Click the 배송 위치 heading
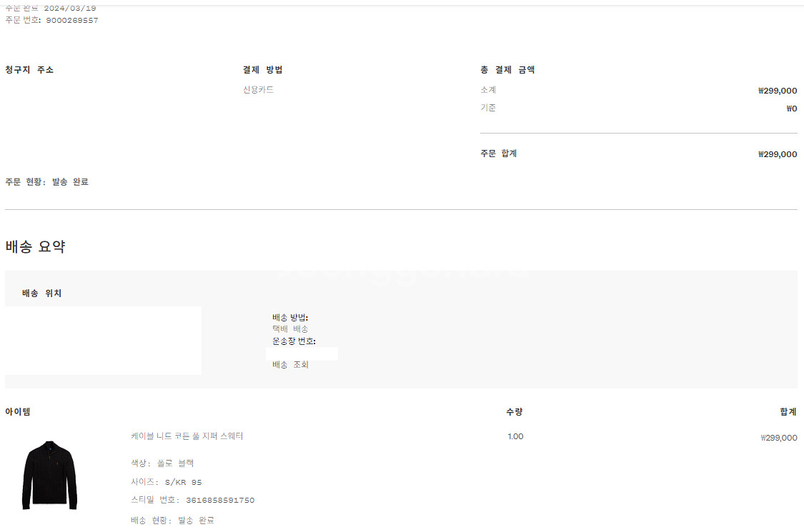 pos(42,293)
